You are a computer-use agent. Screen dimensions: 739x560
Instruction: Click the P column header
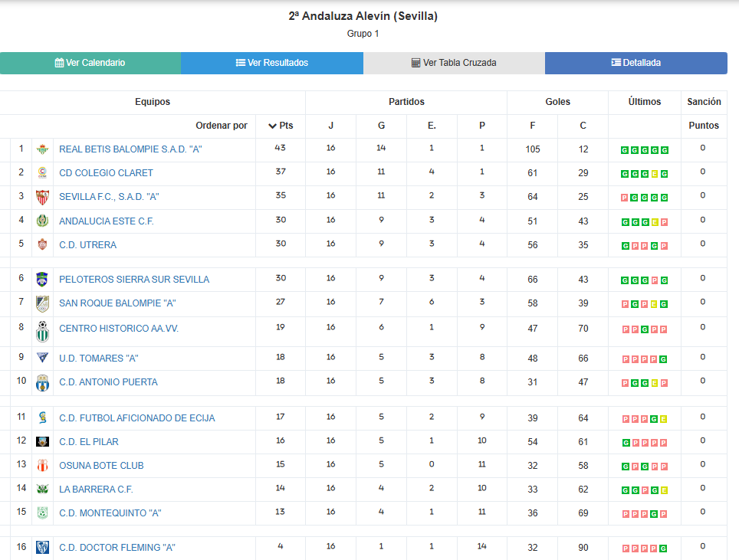coord(482,126)
